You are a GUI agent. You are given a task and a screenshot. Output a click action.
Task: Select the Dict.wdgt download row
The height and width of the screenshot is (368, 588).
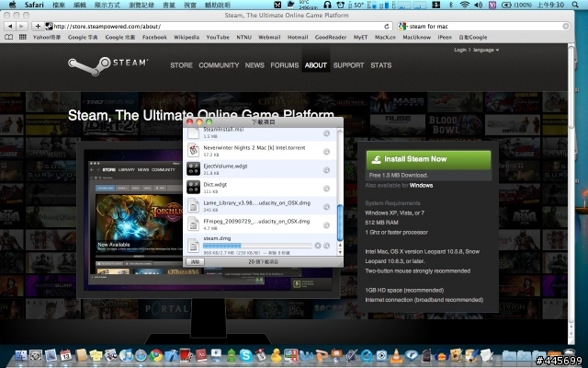click(x=259, y=188)
